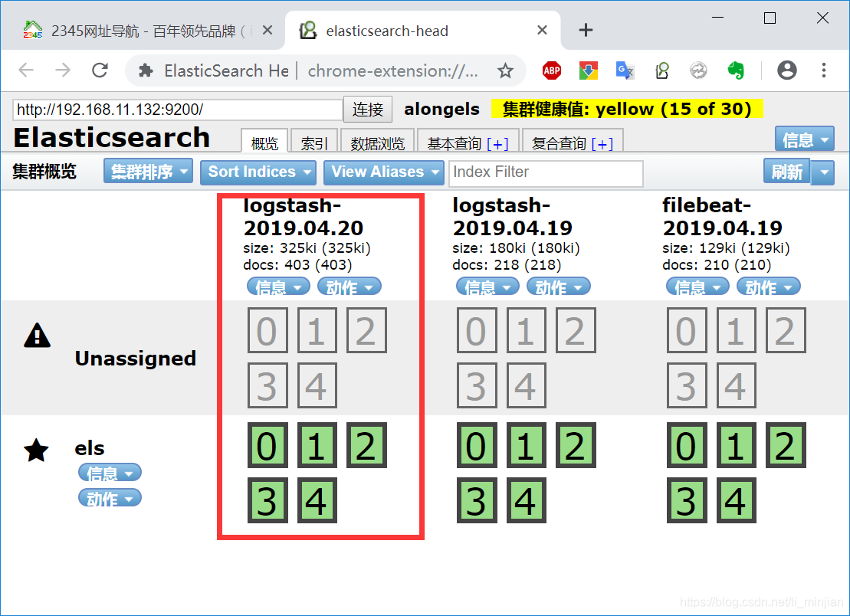Focus the Index Filter input field

coord(546,173)
